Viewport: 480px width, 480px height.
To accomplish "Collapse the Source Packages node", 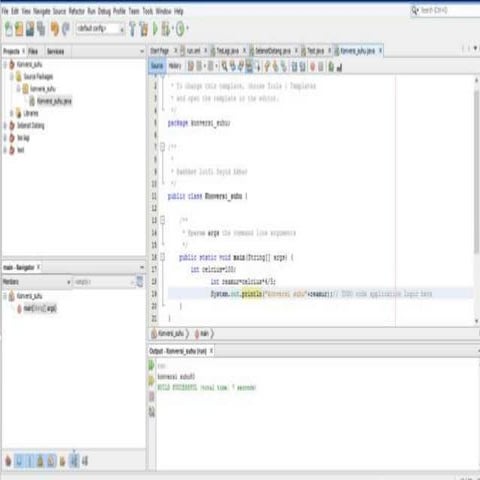I will pos(12,76).
